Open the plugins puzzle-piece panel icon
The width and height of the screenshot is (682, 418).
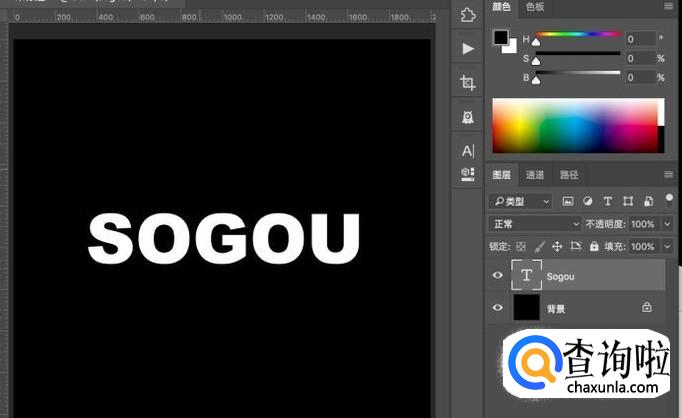point(468,14)
